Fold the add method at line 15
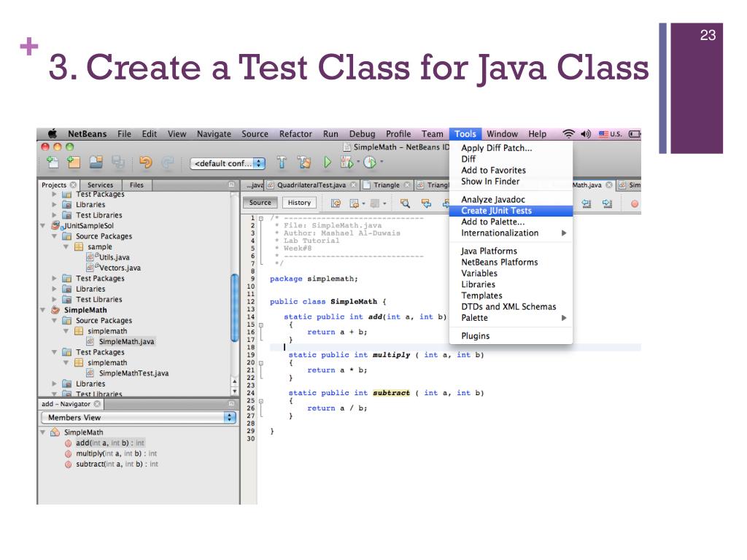This screenshot has width=747, height=560. 261,324
